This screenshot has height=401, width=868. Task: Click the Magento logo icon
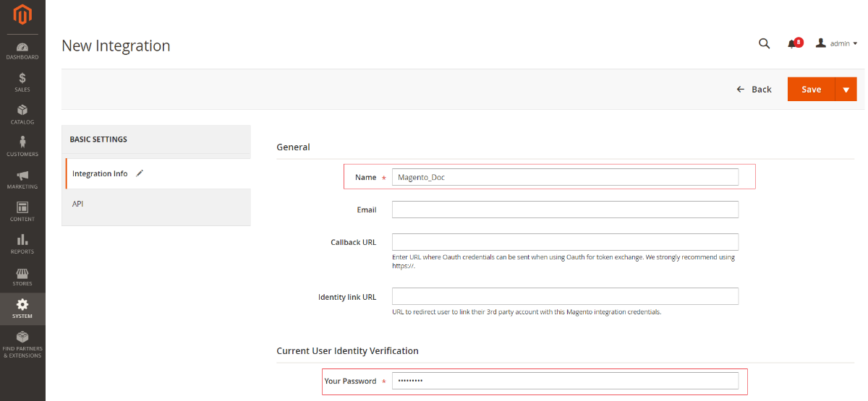tap(22, 14)
